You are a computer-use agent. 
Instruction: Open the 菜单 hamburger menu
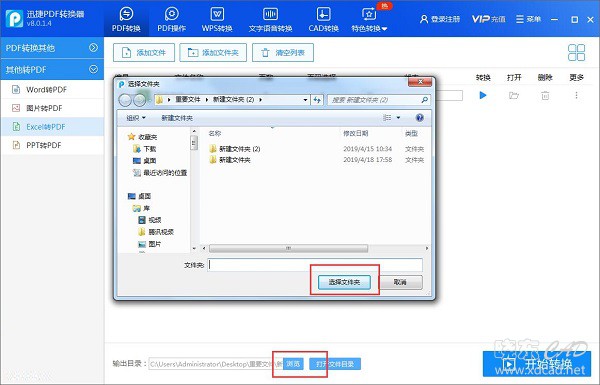tap(528, 19)
